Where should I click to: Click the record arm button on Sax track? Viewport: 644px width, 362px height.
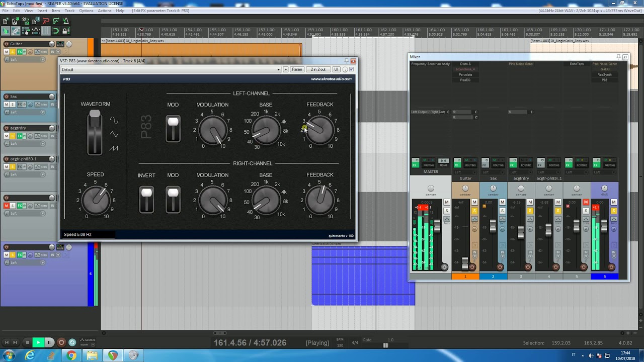click(x=6, y=97)
